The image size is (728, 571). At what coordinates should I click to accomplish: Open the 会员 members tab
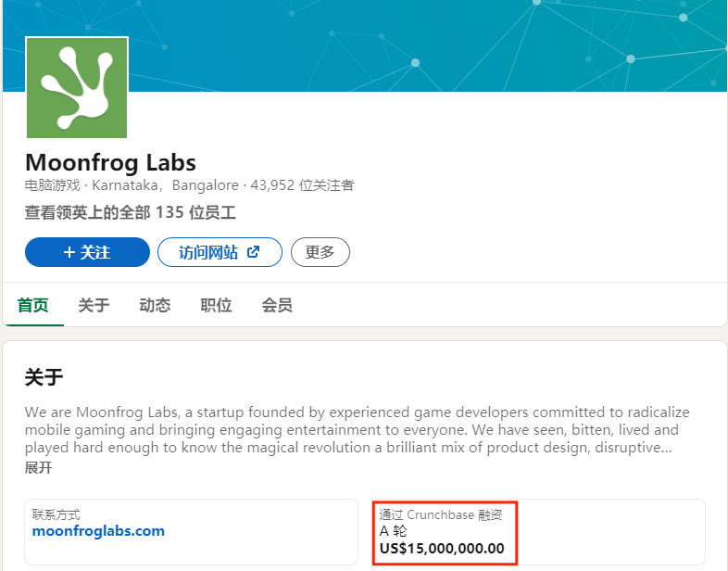[x=277, y=305]
